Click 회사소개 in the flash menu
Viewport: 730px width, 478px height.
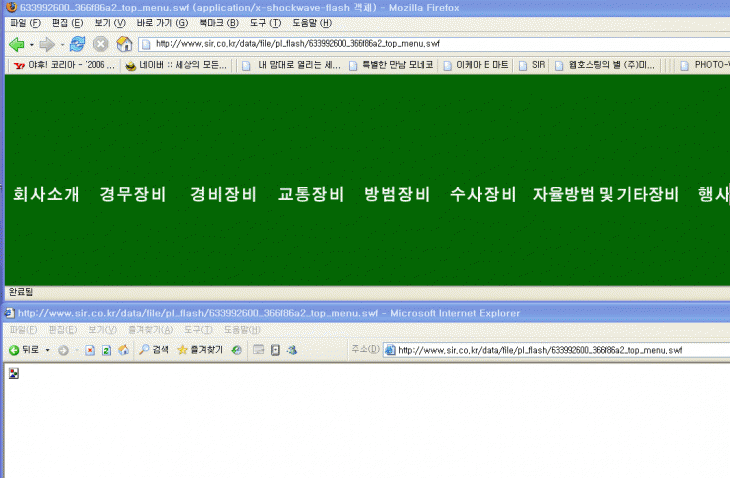pyautogui.click(x=46, y=195)
